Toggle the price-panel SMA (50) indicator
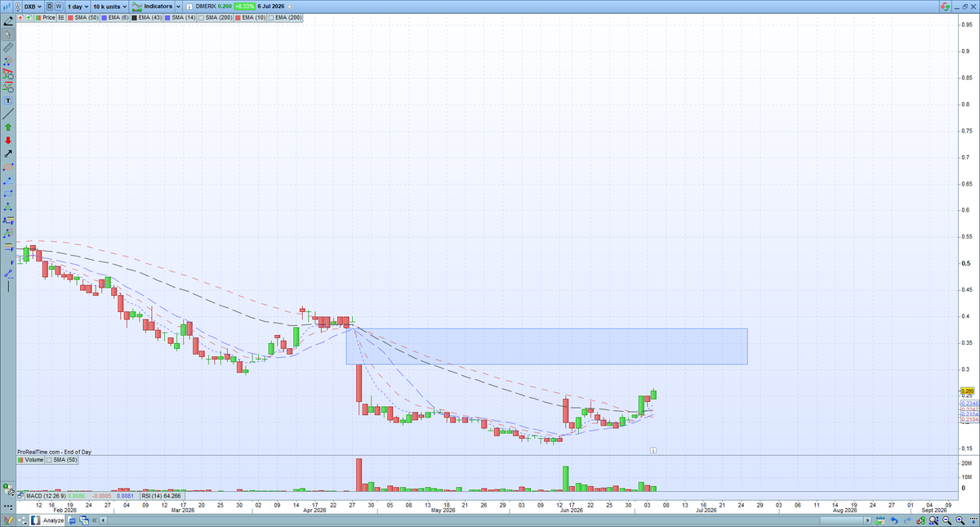Image resolution: width=980 pixels, height=527 pixels. (82, 17)
